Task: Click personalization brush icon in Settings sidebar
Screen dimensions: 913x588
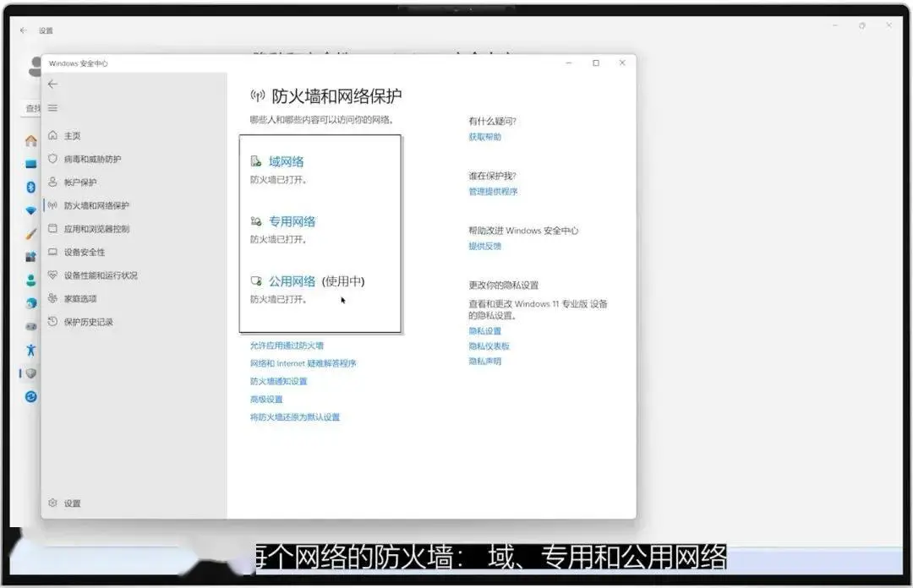Action: tap(31, 233)
